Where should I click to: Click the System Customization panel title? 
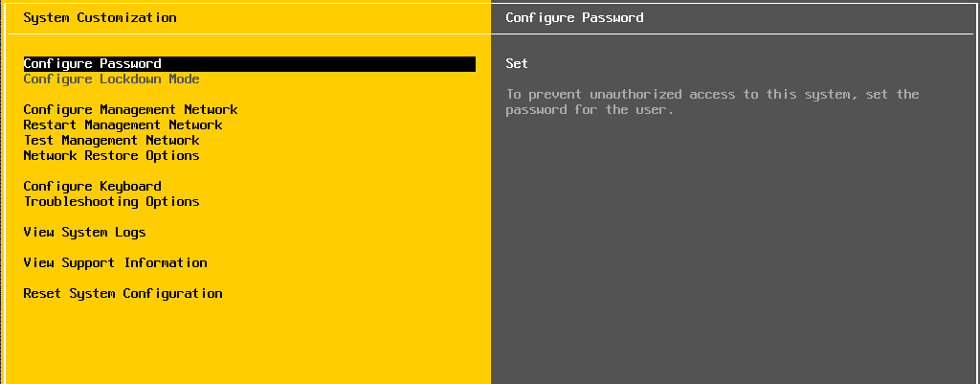click(x=100, y=18)
